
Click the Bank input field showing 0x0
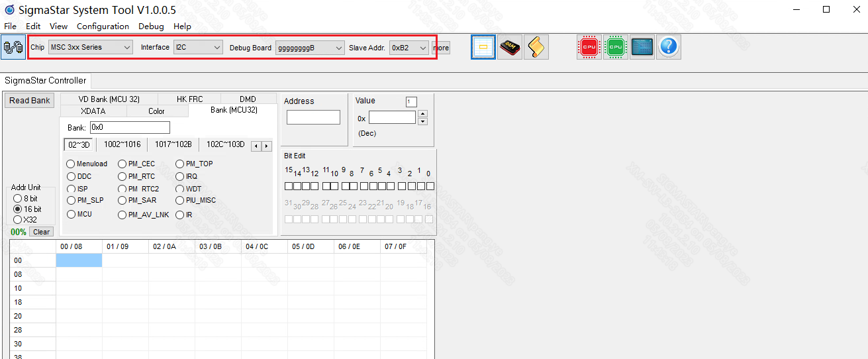[130, 127]
